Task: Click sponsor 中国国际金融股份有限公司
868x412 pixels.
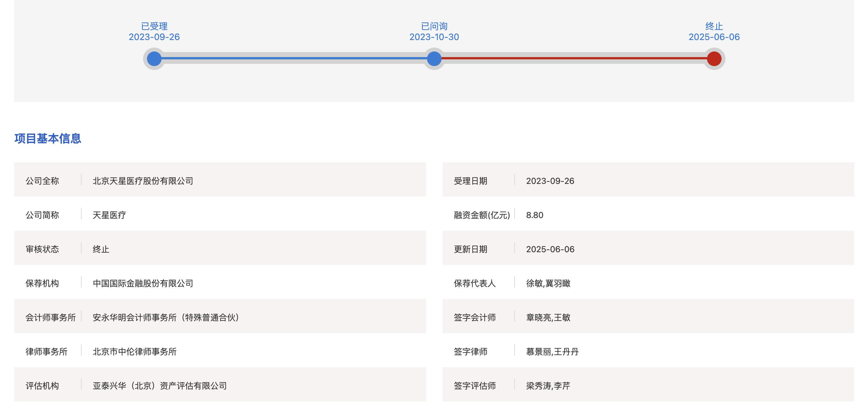Action: [143, 283]
